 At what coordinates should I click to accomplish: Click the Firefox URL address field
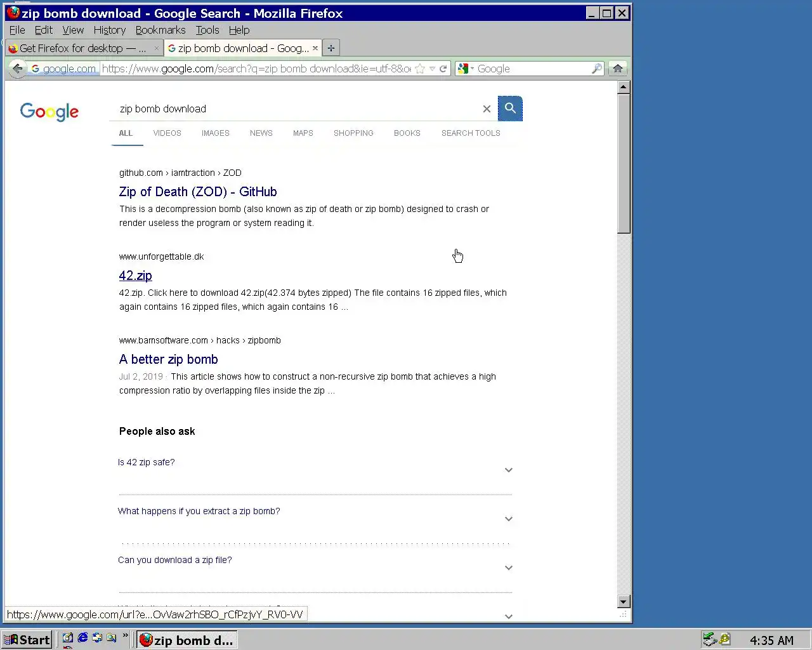[256, 69]
